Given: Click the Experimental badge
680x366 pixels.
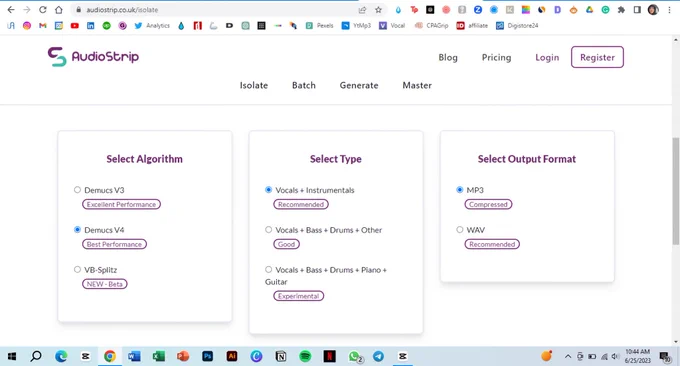Looking at the screenshot, I should tap(298, 296).
